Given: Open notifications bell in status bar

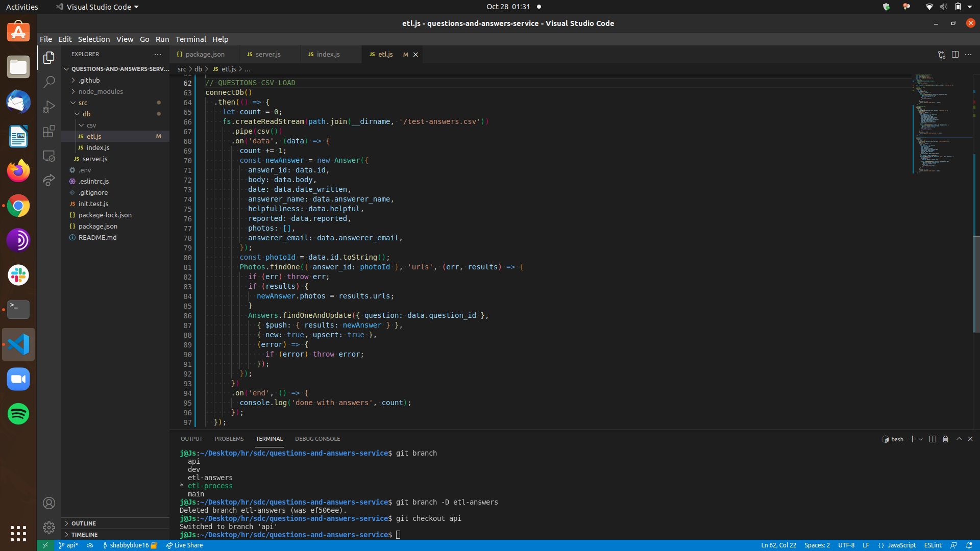Looking at the screenshot, I should [x=969, y=545].
